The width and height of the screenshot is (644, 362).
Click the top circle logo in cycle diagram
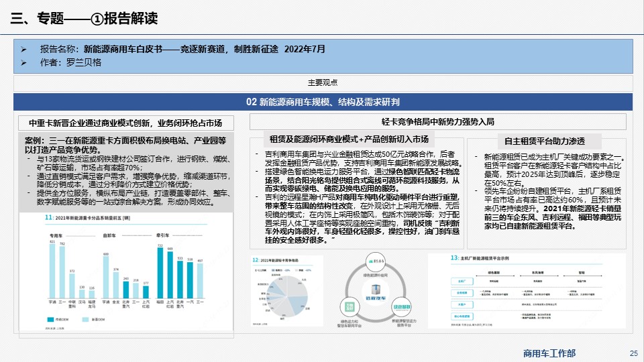376,262
